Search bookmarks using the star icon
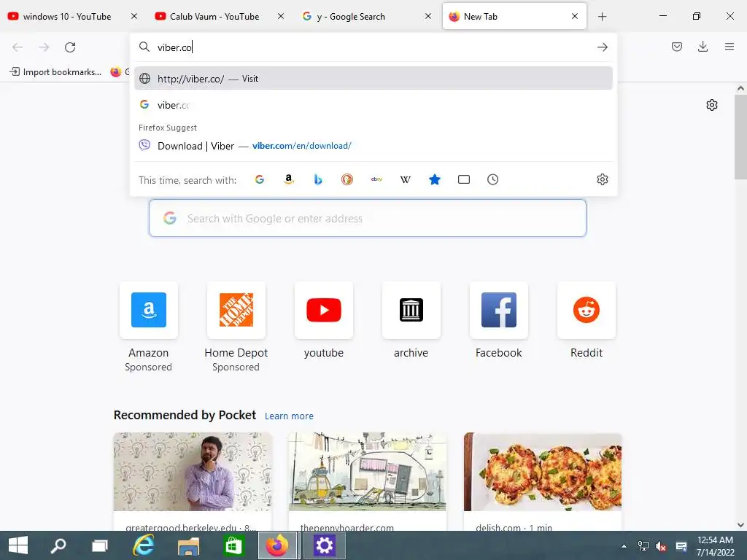Screen dimensions: 747x560 (x=435, y=179)
